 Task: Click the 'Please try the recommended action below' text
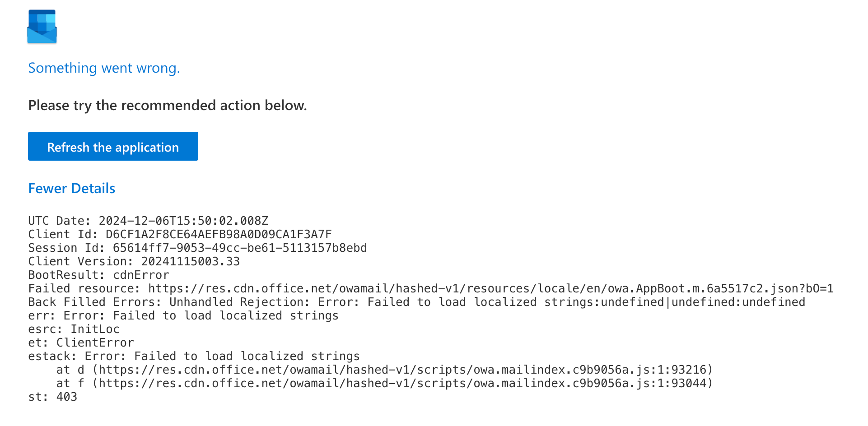point(168,106)
